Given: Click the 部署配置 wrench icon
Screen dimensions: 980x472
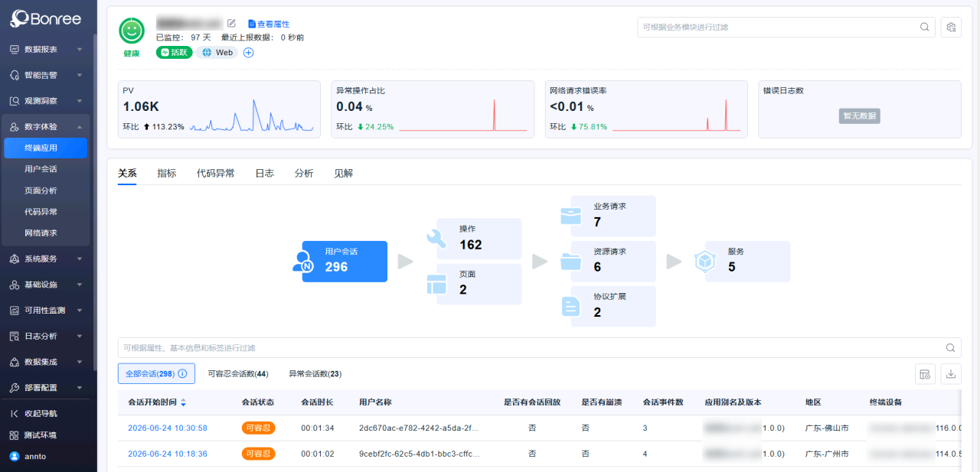Looking at the screenshot, I should click(x=15, y=388).
